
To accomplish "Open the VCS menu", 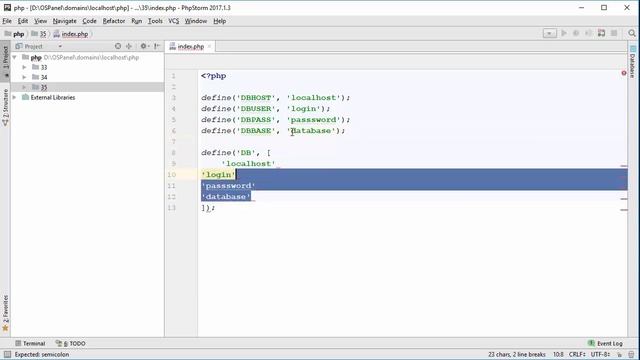I will pyautogui.click(x=174, y=21).
